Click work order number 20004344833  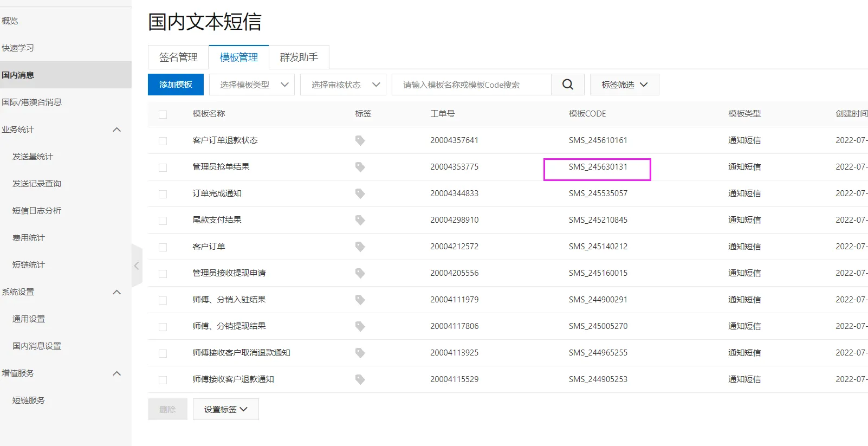(455, 193)
